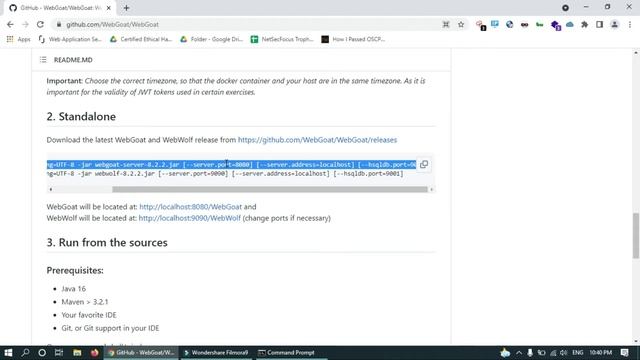Image resolution: width=640 pixels, height=360 pixels.
Task: Click the 'Your favorite IDE' list item
Action: 89,315
